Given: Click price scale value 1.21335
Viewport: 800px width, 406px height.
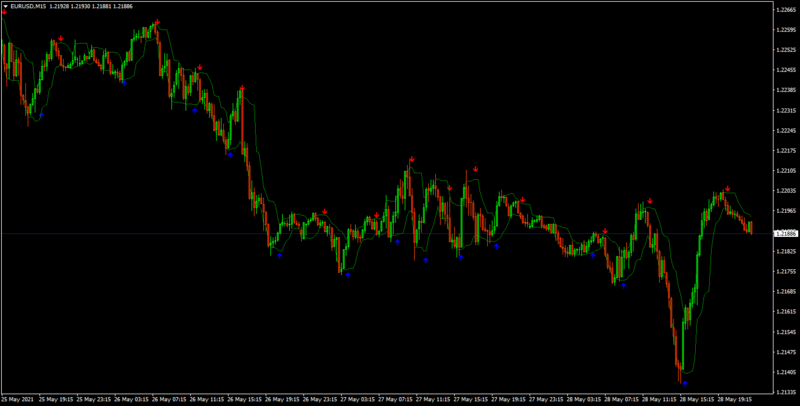Looking at the screenshot, I should tap(785, 393).
